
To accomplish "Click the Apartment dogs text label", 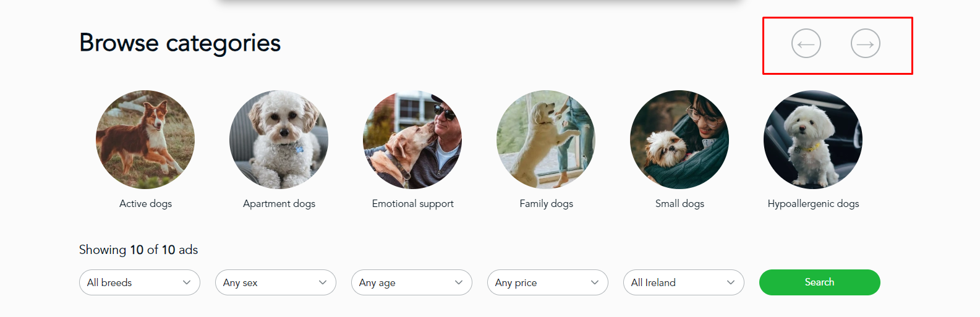I will coord(279,203).
